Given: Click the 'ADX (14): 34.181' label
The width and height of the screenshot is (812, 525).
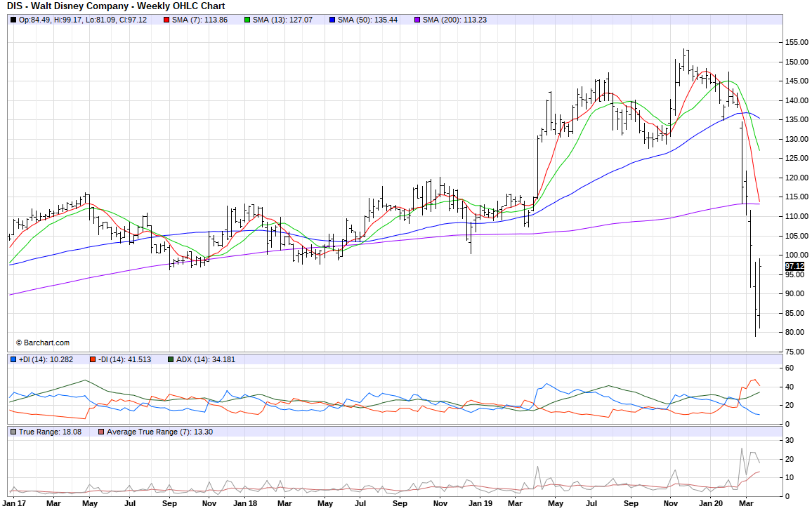Looking at the screenshot, I should click(206, 359).
